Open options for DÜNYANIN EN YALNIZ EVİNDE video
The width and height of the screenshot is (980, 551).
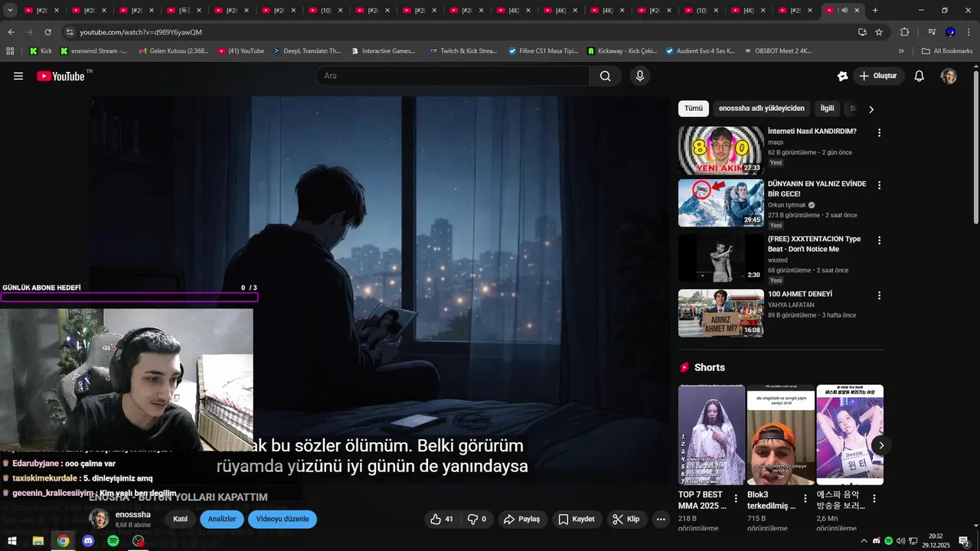(x=879, y=185)
